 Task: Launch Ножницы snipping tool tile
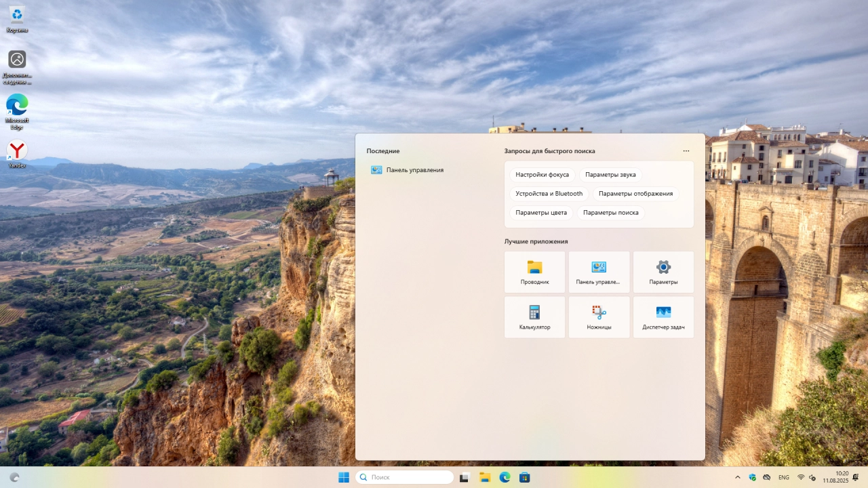click(599, 317)
